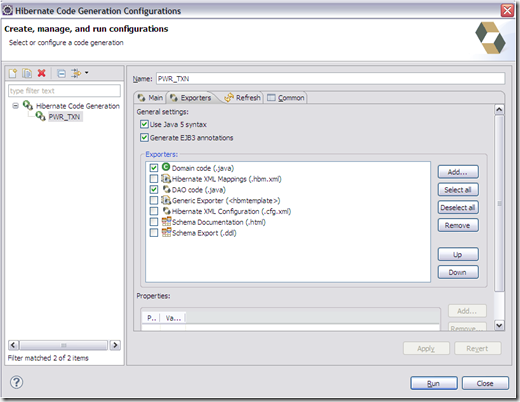The image size is (520, 402).
Task: Click the Hibernate XML Mappings icon
Action: click(166, 178)
